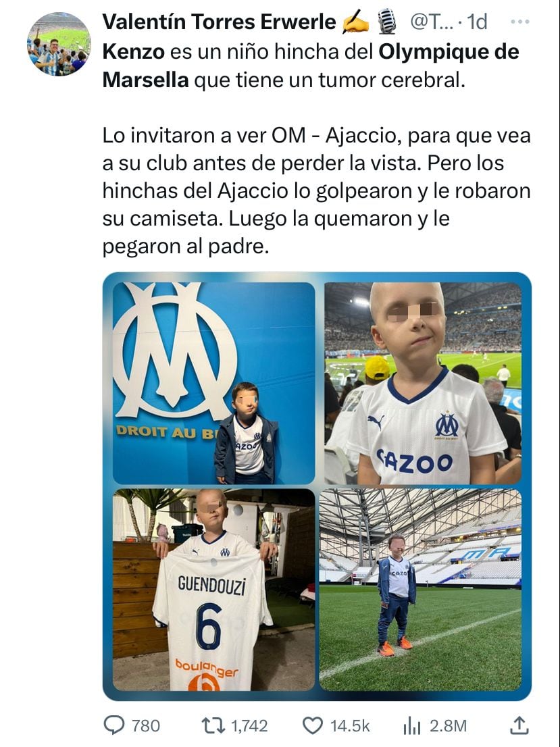The height and width of the screenshot is (747, 560).
Task: Open the three-dot more options menu
Action: point(519,22)
